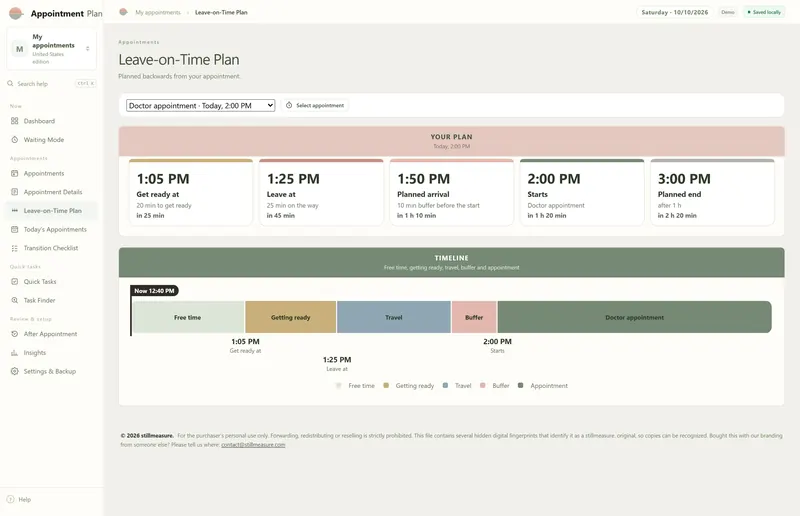Click the breadcrumb home logo icon

pyautogui.click(x=123, y=12)
